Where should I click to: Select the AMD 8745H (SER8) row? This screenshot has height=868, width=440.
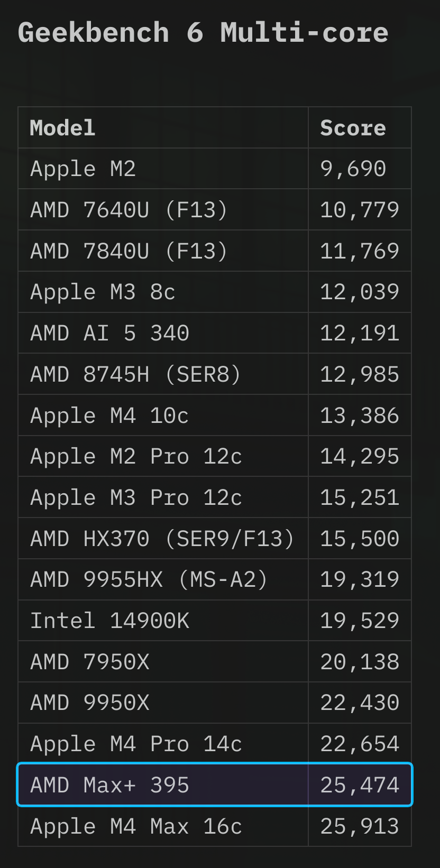pyautogui.click(x=215, y=374)
